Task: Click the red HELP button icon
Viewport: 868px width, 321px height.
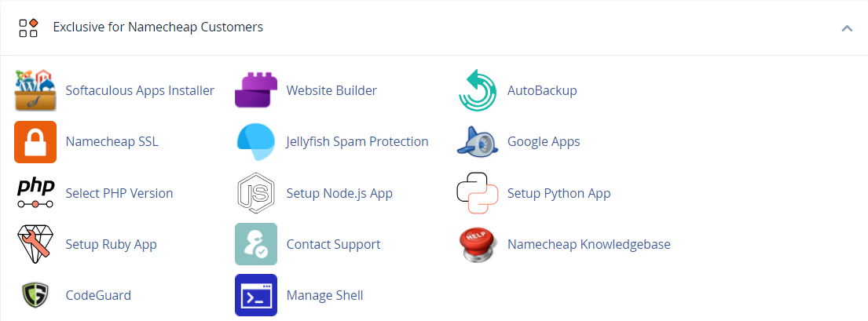Action: click(x=478, y=245)
